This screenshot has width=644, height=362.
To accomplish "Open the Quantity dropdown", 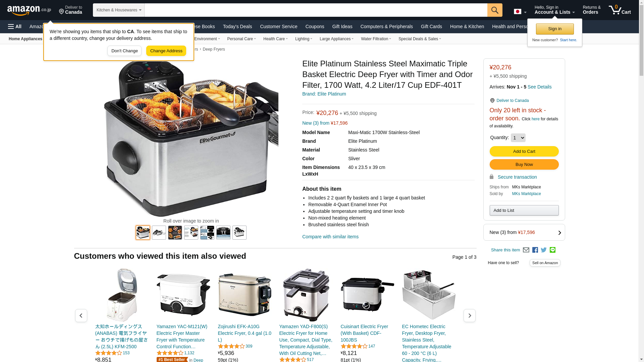I will (x=518, y=138).
